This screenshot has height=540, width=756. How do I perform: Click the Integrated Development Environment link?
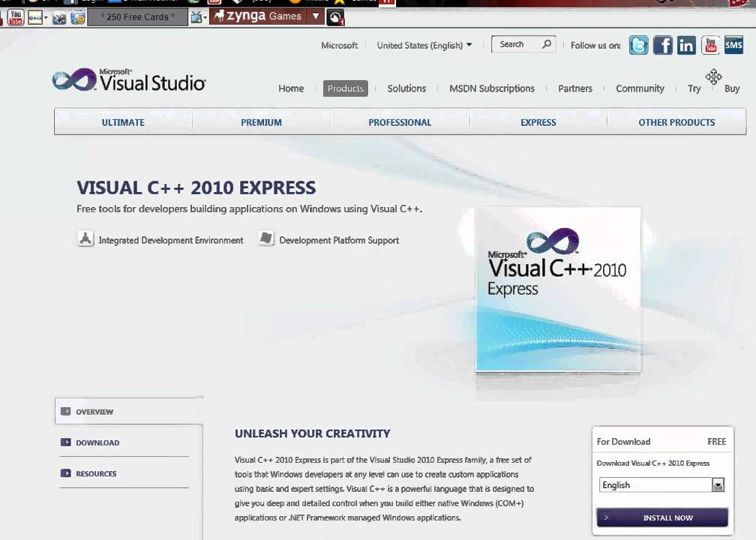(171, 240)
